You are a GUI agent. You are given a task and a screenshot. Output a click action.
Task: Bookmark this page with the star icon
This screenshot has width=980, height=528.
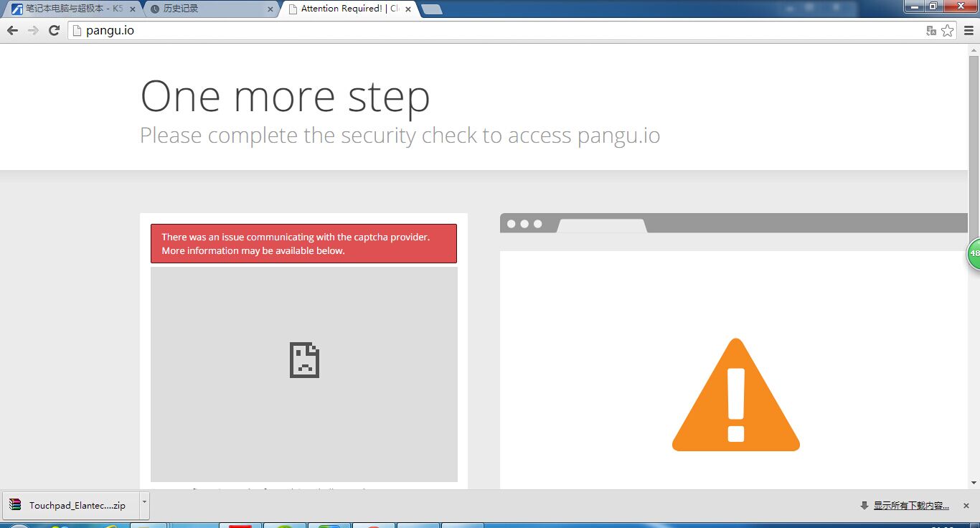point(948,30)
